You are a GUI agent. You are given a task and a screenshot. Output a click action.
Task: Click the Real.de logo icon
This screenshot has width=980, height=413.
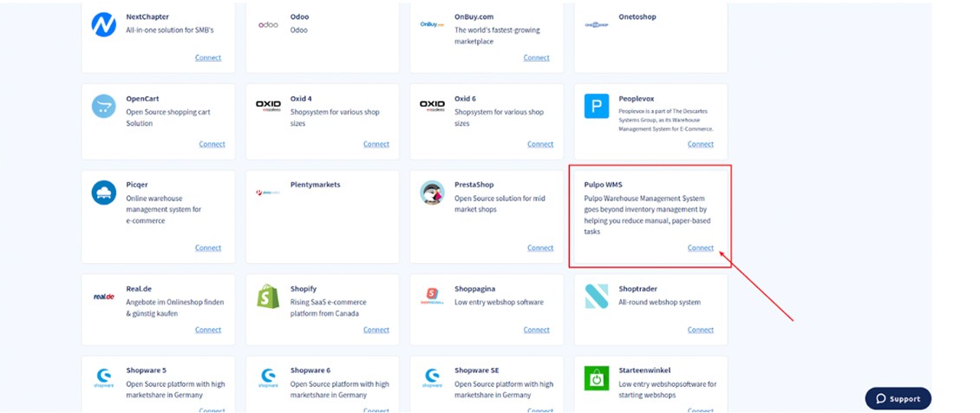(x=104, y=296)
